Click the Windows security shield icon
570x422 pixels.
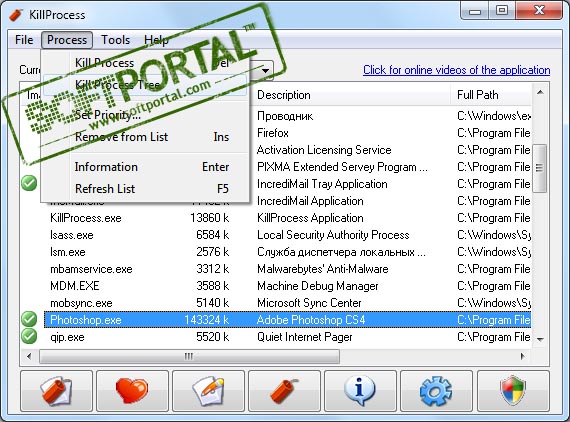pos(513,391)
